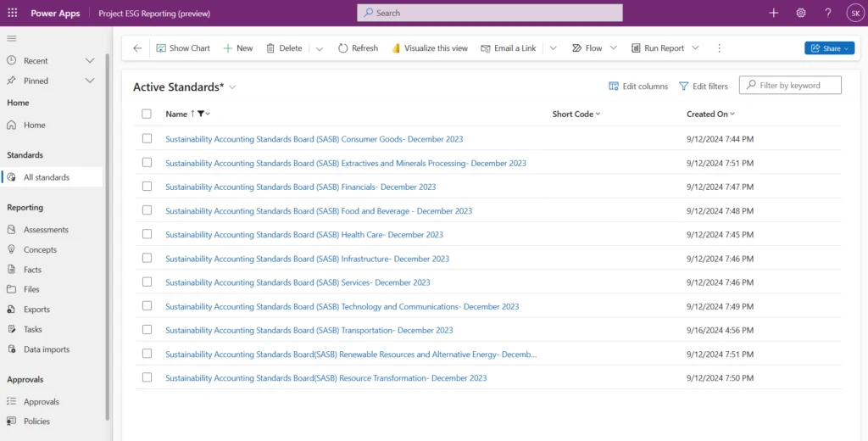This screenshot has height=441, width=868.
Task: Toggle the select-all header checkbox
Action: pyautogui.click(x=146, y=114)
